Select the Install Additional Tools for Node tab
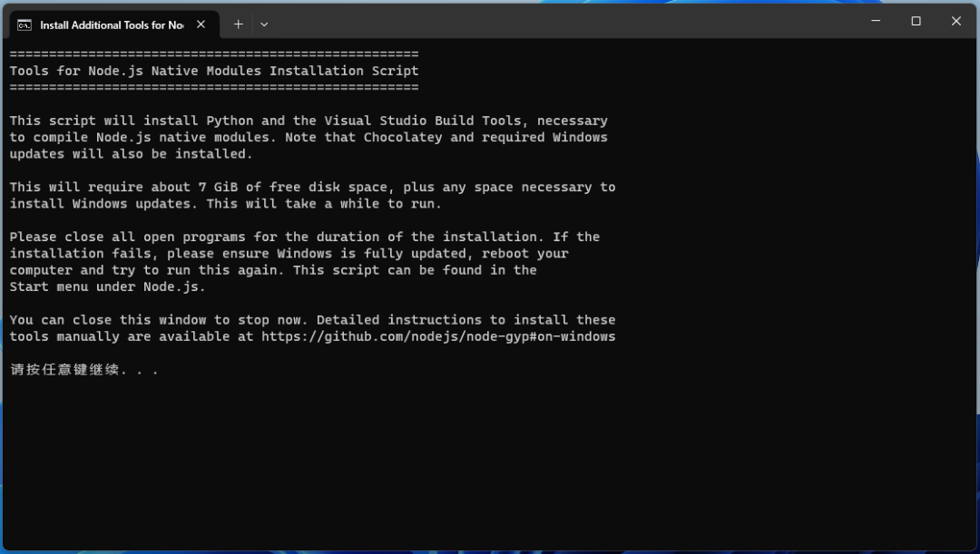This screenshot has width=980, height=554. pos(111,24)
